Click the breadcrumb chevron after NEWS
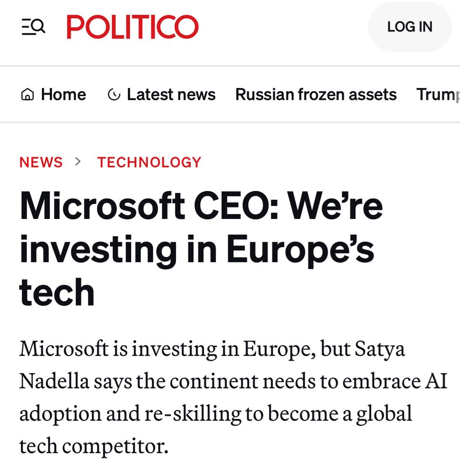 coord(78,162)
